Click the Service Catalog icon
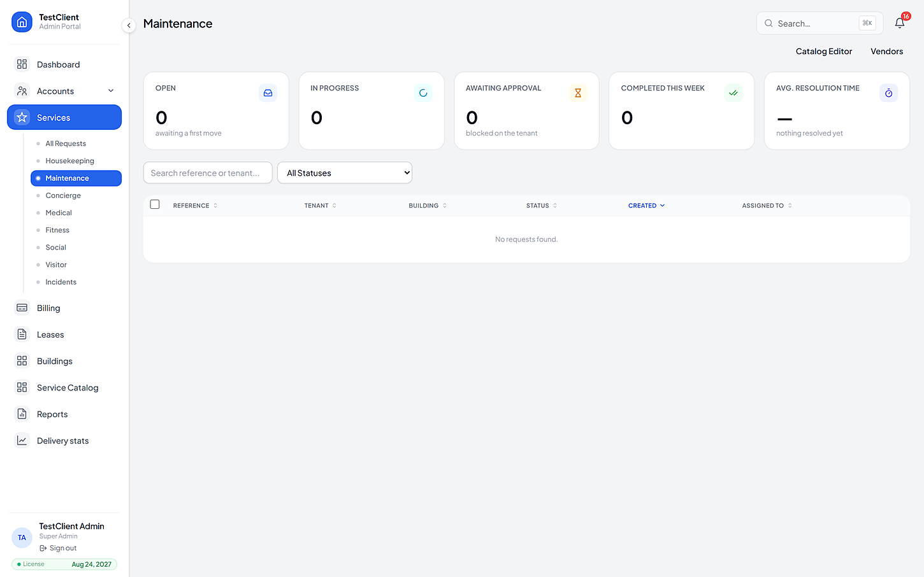Viewport: 924px width, 577px height. click(x=22, y=387)
